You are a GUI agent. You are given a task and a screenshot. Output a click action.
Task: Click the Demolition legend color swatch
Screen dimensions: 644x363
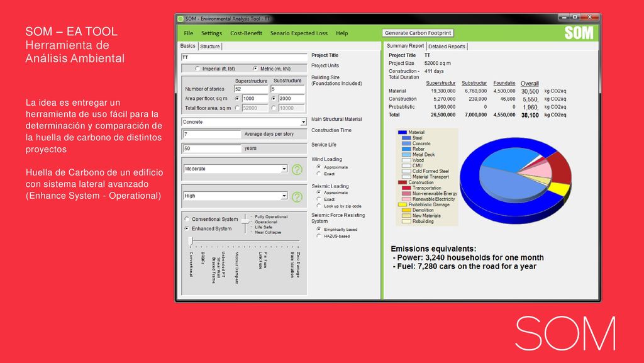click(x=406, y=210)
